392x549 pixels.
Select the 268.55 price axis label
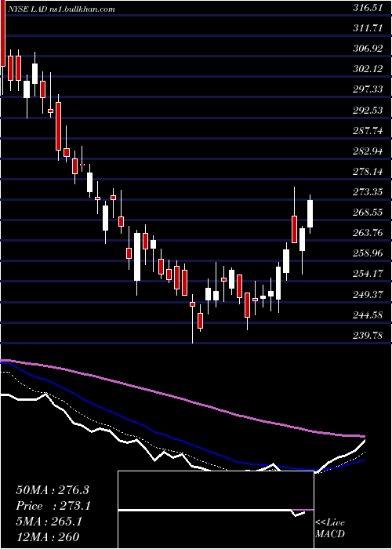coord(368,213)
